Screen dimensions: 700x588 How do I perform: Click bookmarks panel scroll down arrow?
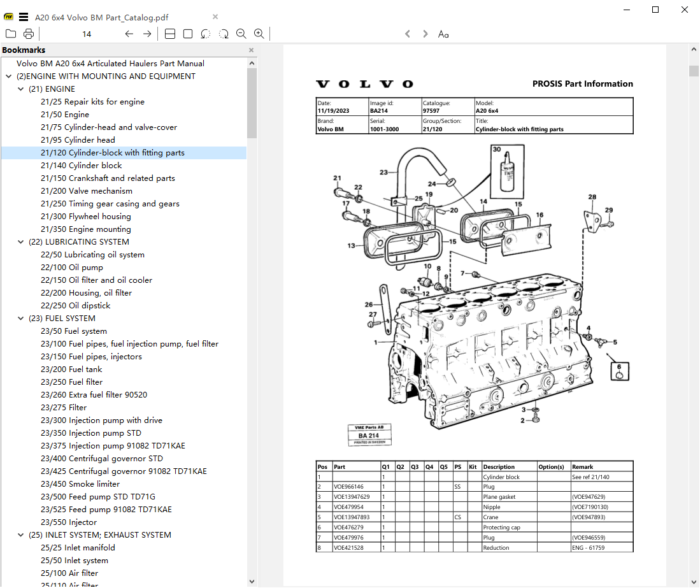[252, 581]
